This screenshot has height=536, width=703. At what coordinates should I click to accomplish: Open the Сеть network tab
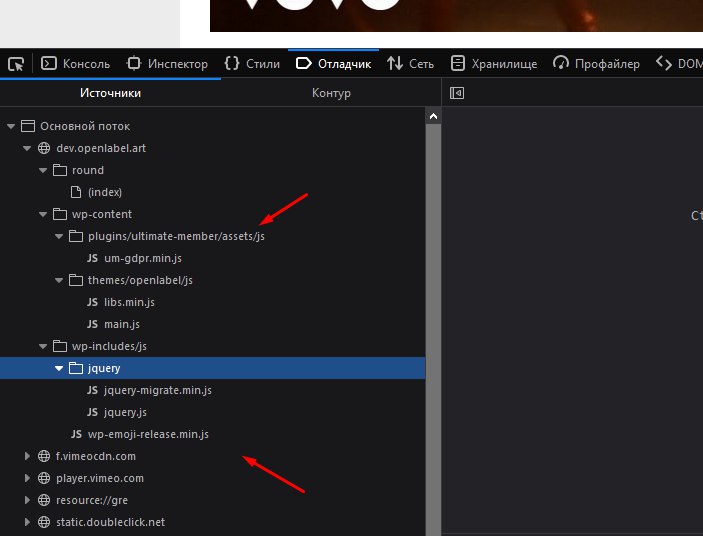tap(410, 64)
